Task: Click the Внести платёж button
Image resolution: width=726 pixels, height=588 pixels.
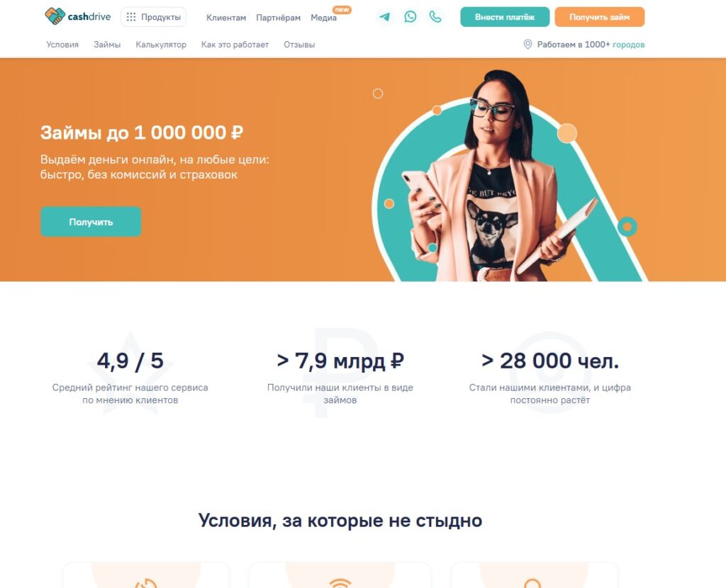Action: (505, 17)
